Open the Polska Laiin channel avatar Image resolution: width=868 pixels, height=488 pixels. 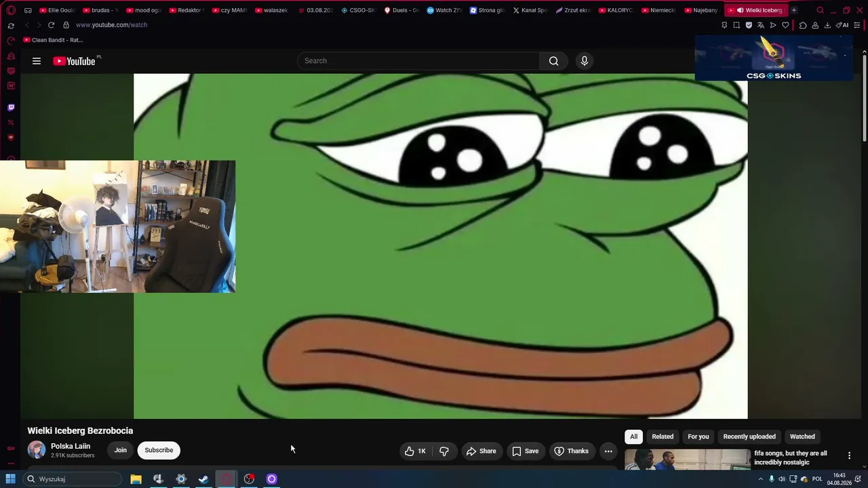tap(37, 450)
